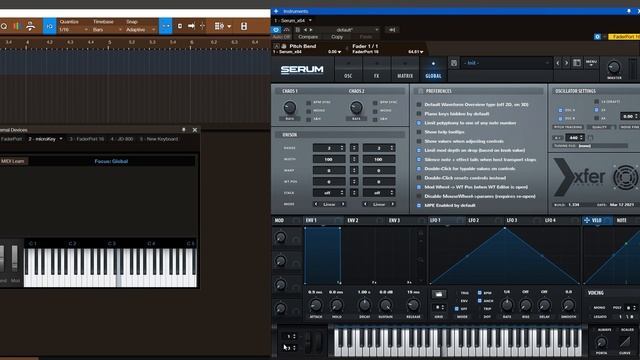
Task: Go to next Serum preset arrow
Action: (566, 63)
